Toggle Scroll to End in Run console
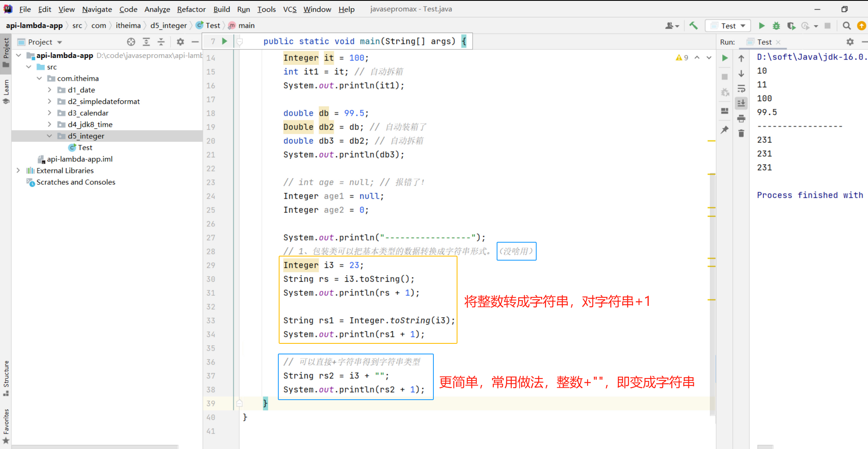 point(741,103)
